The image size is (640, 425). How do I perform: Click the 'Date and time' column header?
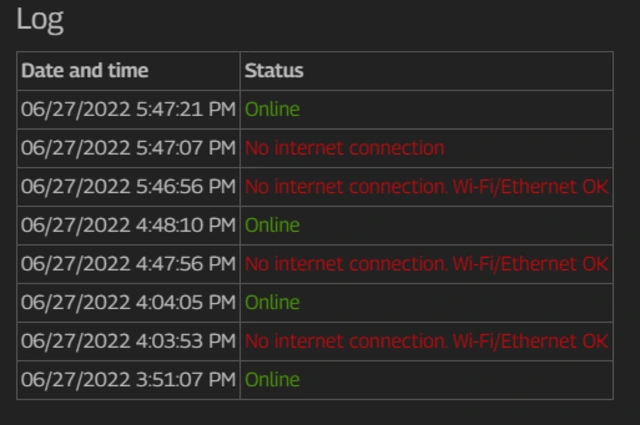85,71
